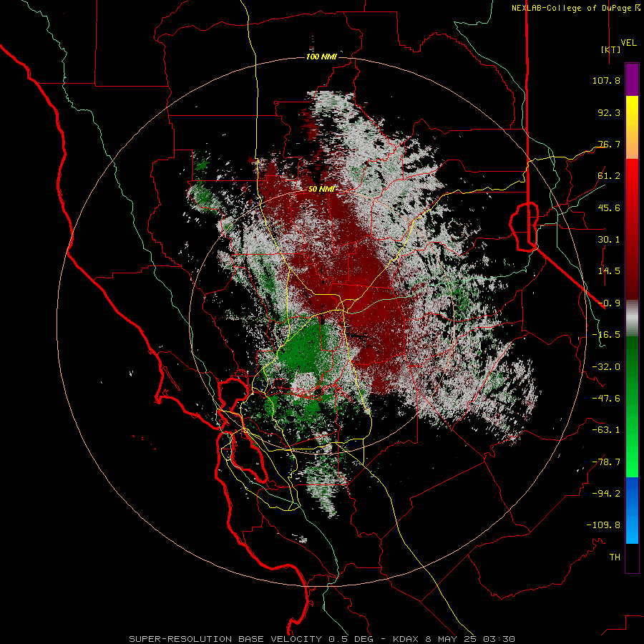644x644 pixels.
Task: Pick the blue segment of velocity color bar
Action: point(632,510)
